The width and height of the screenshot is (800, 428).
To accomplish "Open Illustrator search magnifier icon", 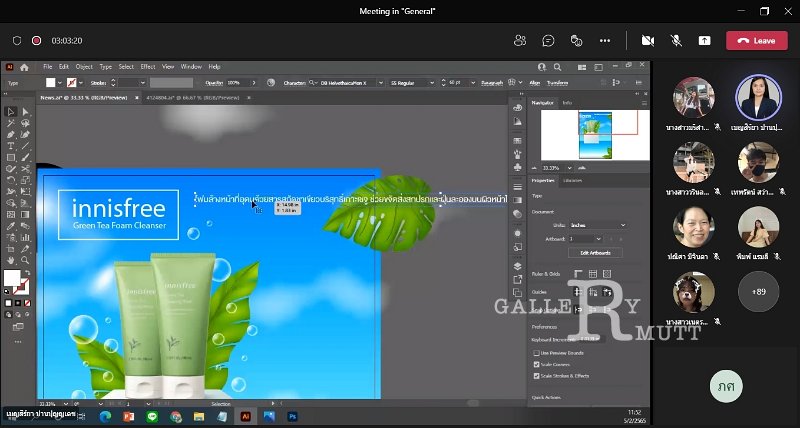I will pyautogui.click(x=558, y=67).
